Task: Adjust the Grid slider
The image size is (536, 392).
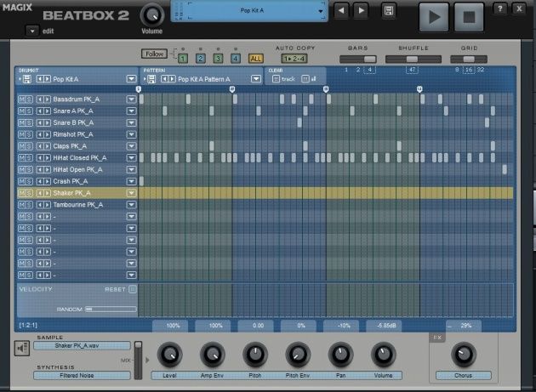Action: pyautogui.click(x=469, y=60)
